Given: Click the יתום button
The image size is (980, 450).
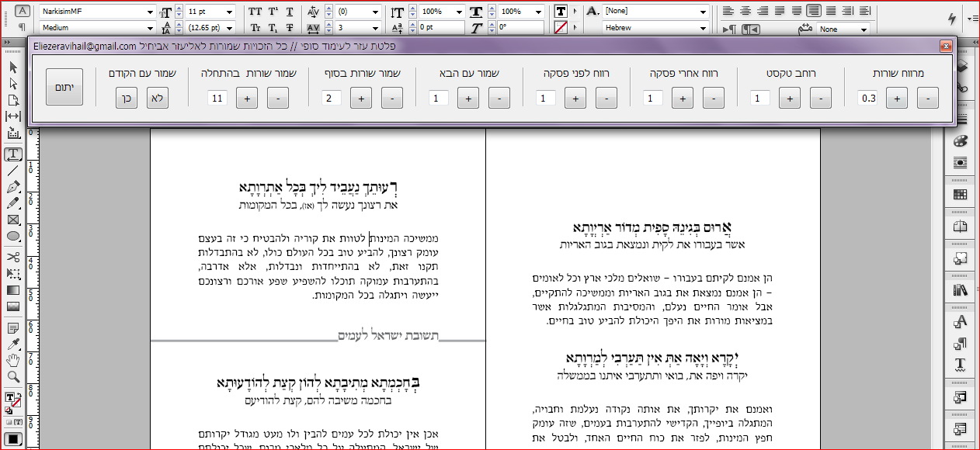Looking at the screenshot, I should coord(64,88).
